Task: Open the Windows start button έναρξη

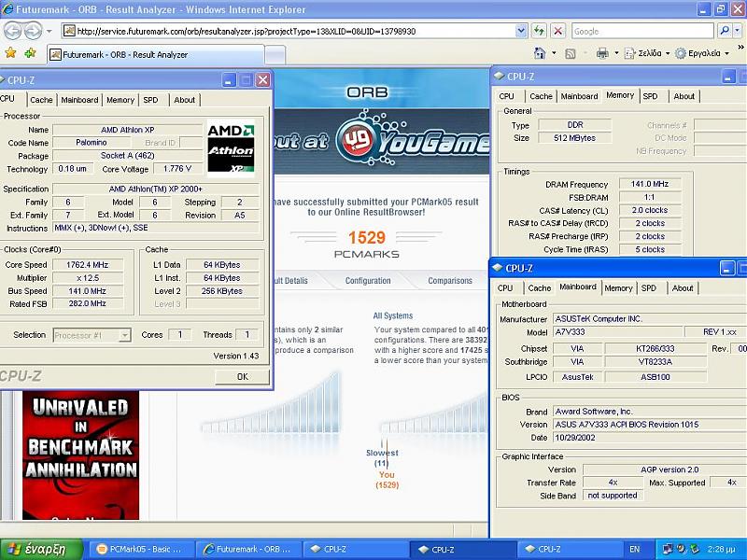Action: tap(41, 549)
